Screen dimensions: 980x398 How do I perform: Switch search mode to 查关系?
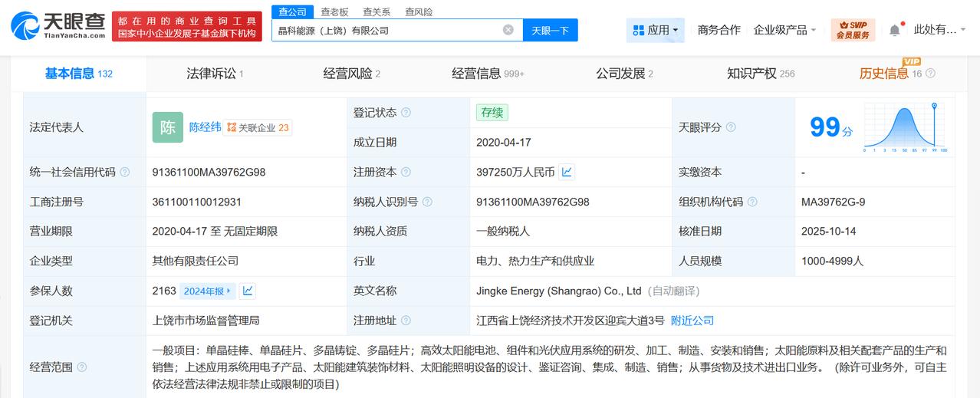coord(377,12)
